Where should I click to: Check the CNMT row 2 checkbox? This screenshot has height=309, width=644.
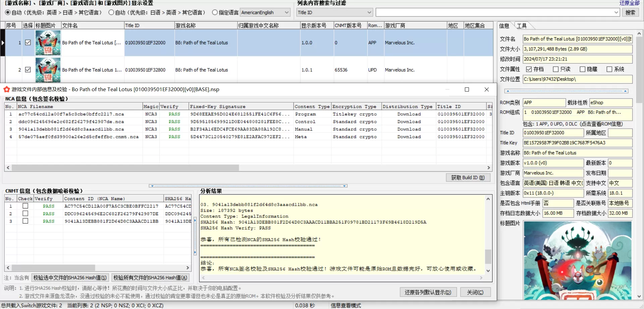25,213
